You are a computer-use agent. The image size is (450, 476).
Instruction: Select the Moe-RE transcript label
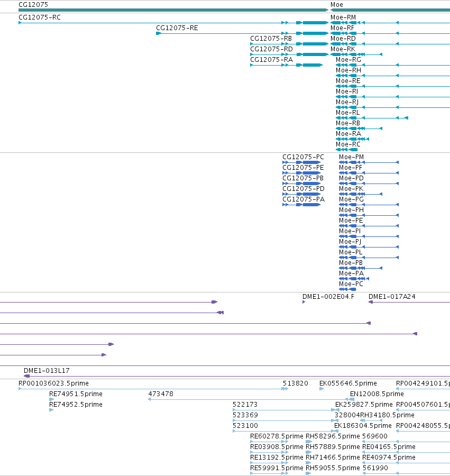(x=348, y=81)
